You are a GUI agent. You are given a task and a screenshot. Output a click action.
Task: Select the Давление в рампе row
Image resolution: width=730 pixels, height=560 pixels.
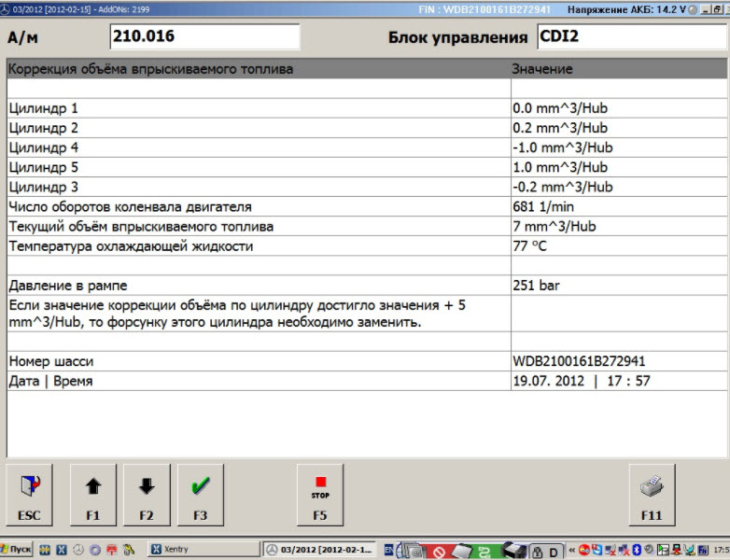pyautogui.click(x=258, y=286)
